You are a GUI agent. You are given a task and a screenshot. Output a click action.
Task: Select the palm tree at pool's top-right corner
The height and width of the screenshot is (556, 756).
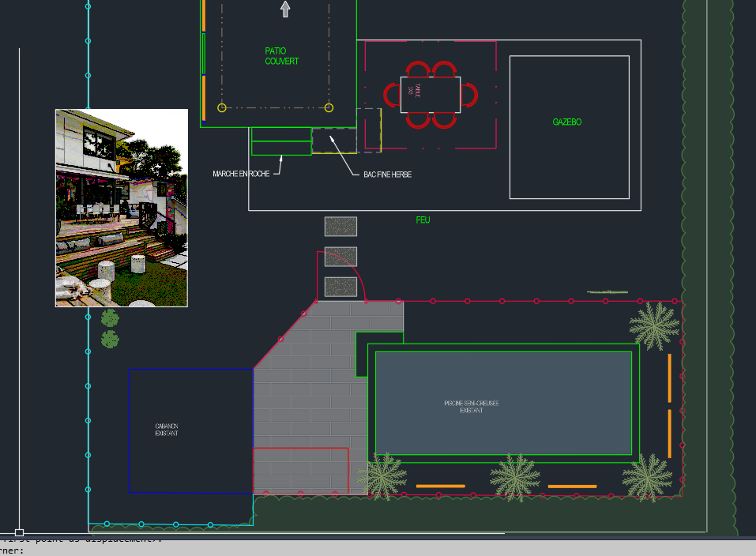[x=653, y=326]
